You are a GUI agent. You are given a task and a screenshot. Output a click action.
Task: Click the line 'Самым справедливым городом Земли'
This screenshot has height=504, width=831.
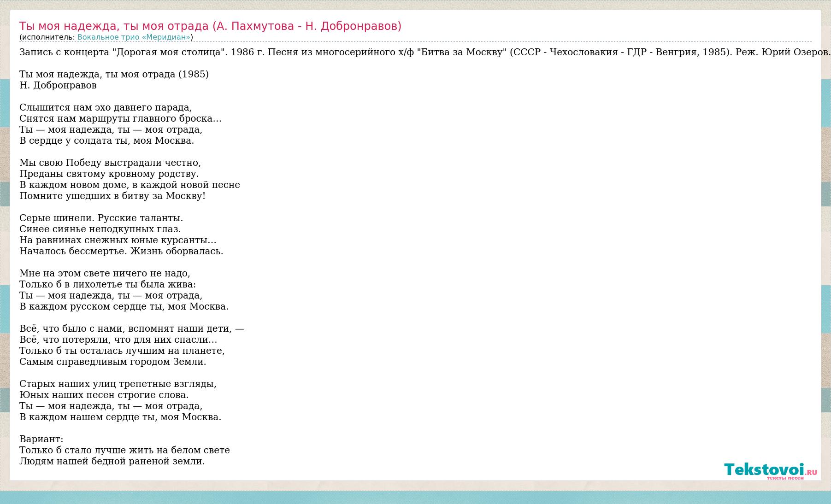[x=113, y=362]
